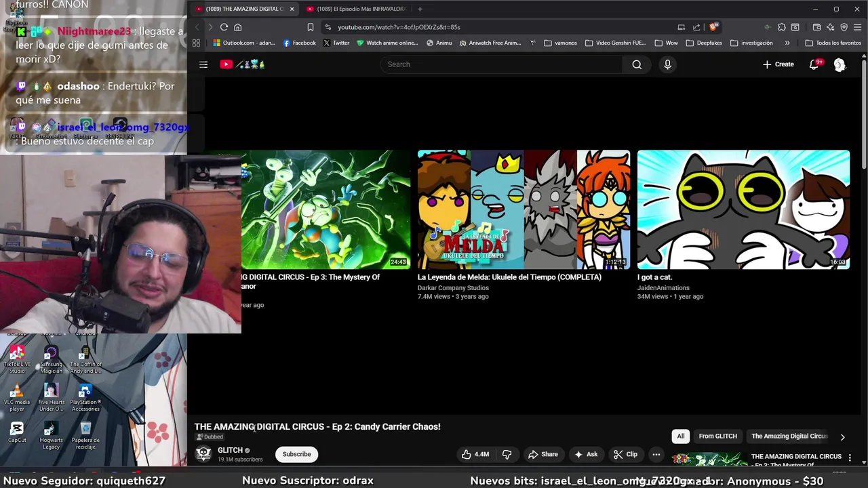Open the Twitter bookmark
868x488 pixels.
point(336,43)
